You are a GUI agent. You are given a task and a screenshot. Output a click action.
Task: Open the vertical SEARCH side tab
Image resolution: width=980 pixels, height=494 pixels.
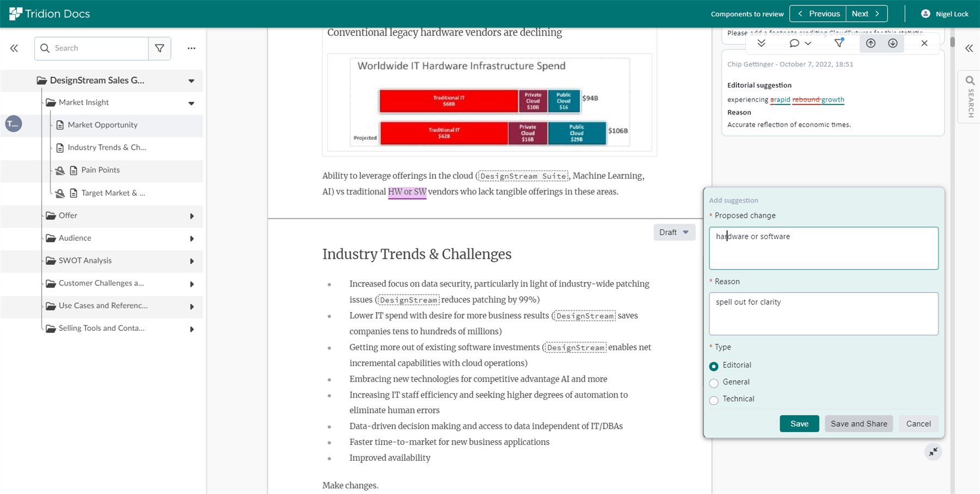pos(970,97)
